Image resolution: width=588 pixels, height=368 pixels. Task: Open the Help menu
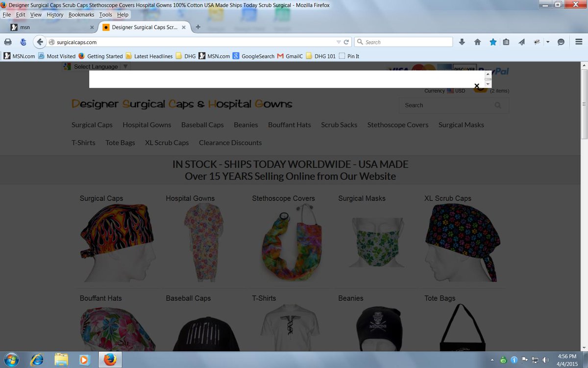(122, 15)
